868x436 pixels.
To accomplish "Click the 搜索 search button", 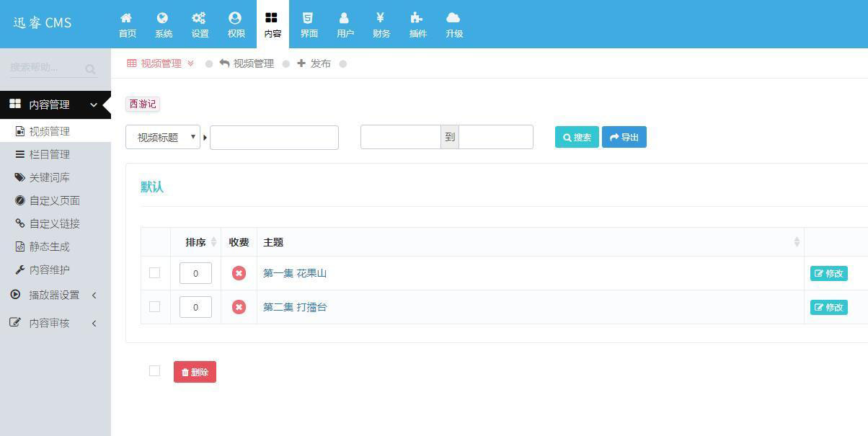I will [x=577, y=137].
